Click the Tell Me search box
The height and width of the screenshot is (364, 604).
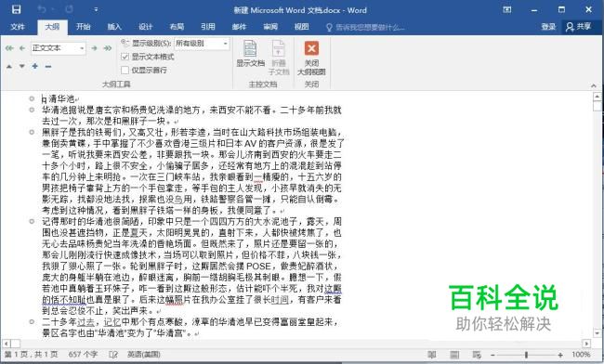[x=366, y=27]
